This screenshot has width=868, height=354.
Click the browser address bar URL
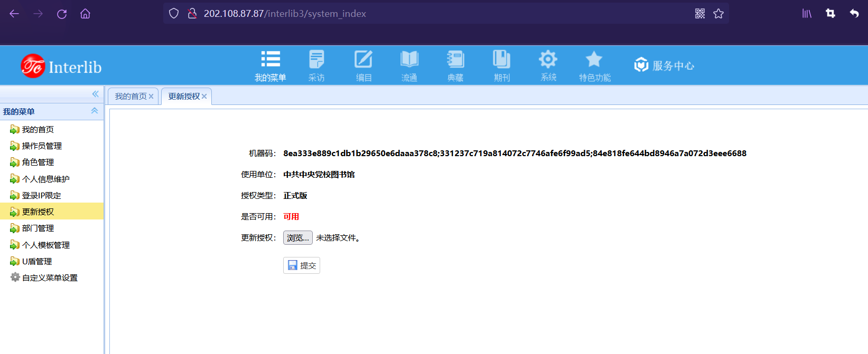coord(285,14)
